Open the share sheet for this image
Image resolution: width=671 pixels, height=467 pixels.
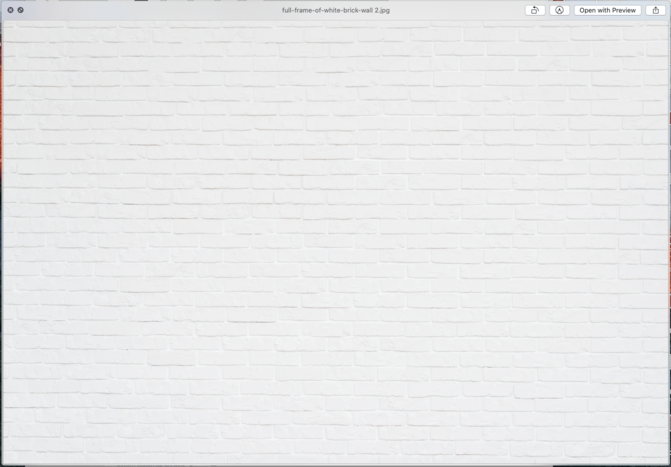tap(656, 10)
